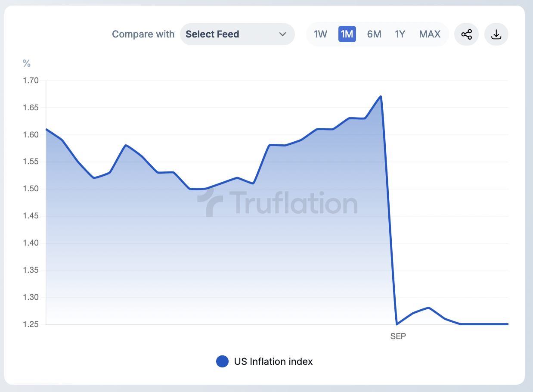Click the SEP label on the x-axis

(398, 336)
